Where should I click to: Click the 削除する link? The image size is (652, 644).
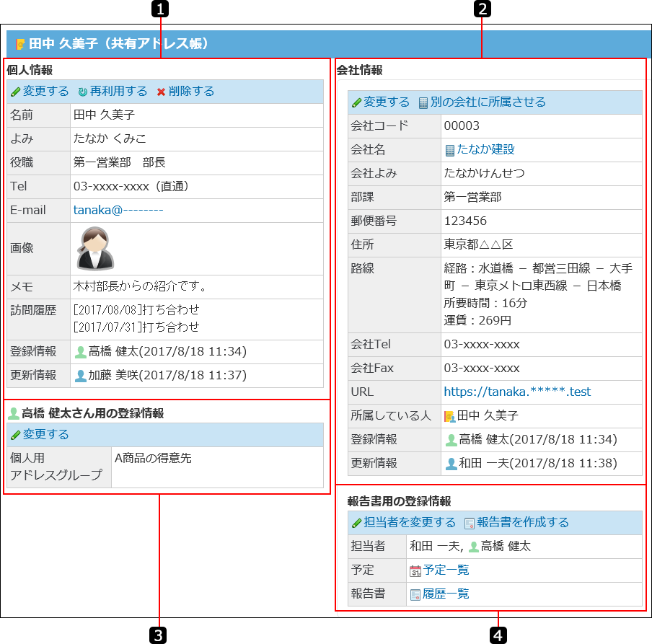(191, 91)
